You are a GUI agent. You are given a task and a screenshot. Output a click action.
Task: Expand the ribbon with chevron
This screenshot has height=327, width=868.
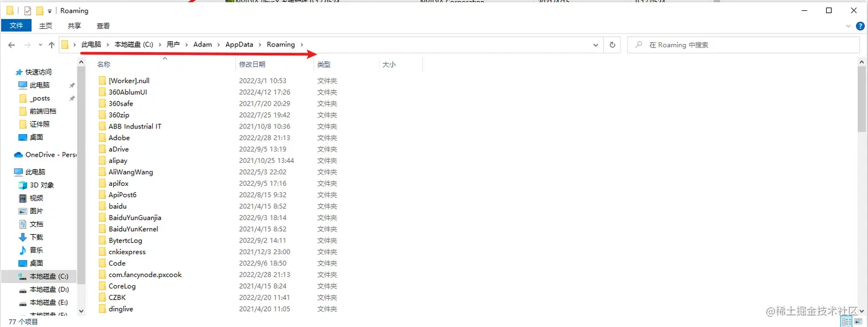[x=849, y=26]
